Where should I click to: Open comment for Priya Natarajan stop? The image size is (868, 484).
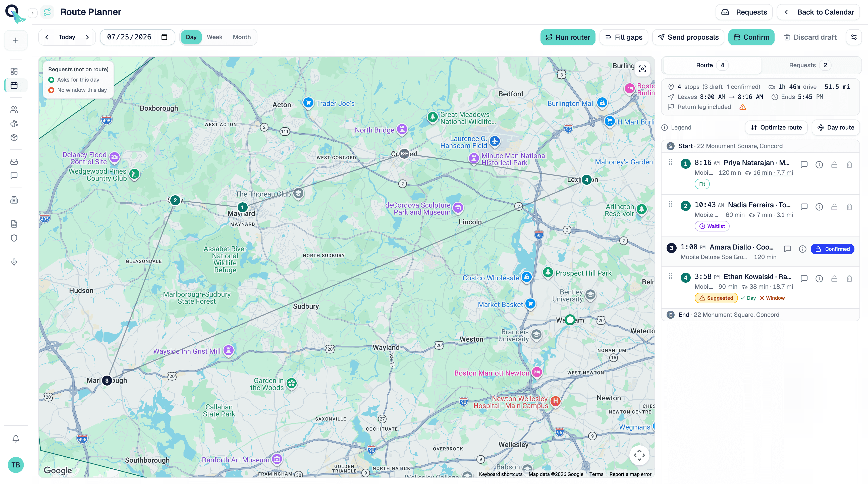pos(804,165)
